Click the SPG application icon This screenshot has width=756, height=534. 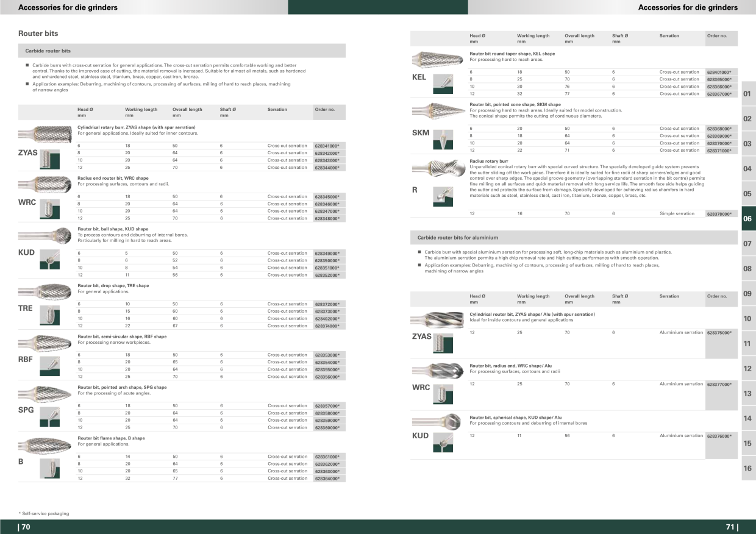click(x=49, y=417)
